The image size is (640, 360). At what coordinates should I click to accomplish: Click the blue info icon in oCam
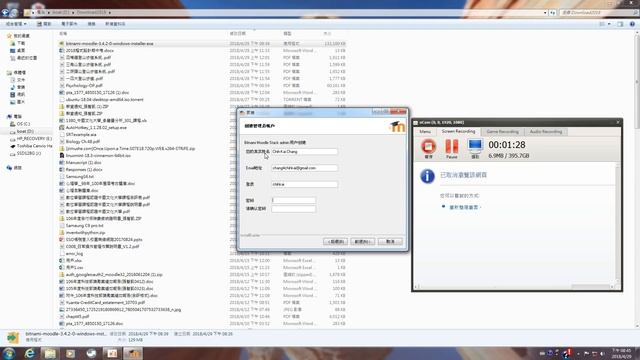(x=427, y=176)
